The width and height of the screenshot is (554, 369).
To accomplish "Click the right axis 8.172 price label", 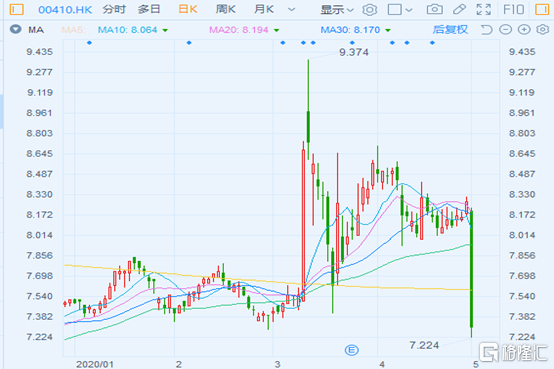I will 522,215.
